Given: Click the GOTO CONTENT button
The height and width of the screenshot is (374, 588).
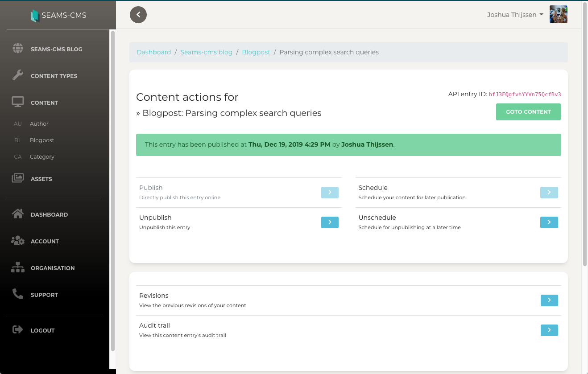Looking at the screenshot, I should point(528,112).
